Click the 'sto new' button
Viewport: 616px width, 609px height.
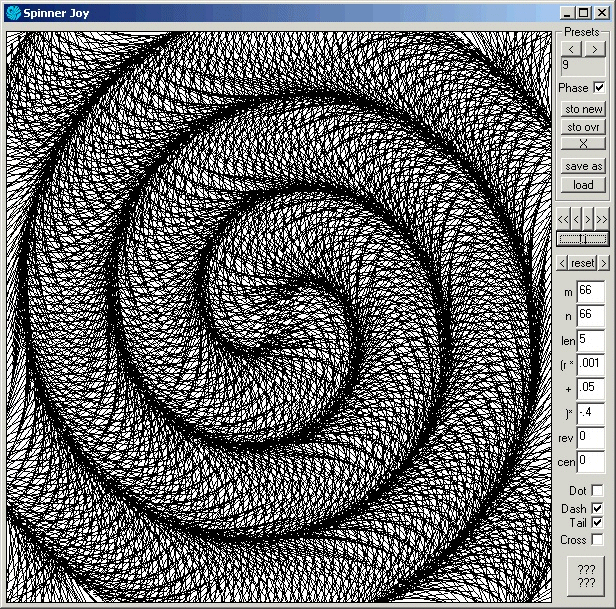(x=583, y=109)
